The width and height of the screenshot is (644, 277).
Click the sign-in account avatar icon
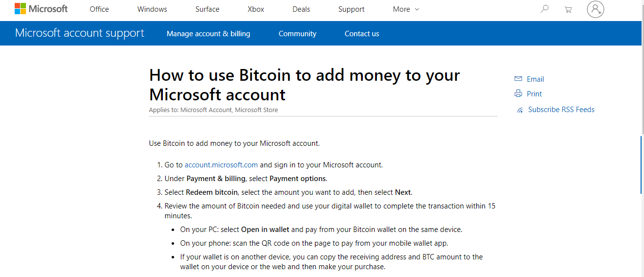pyautogui.click(x=595, y=9)
